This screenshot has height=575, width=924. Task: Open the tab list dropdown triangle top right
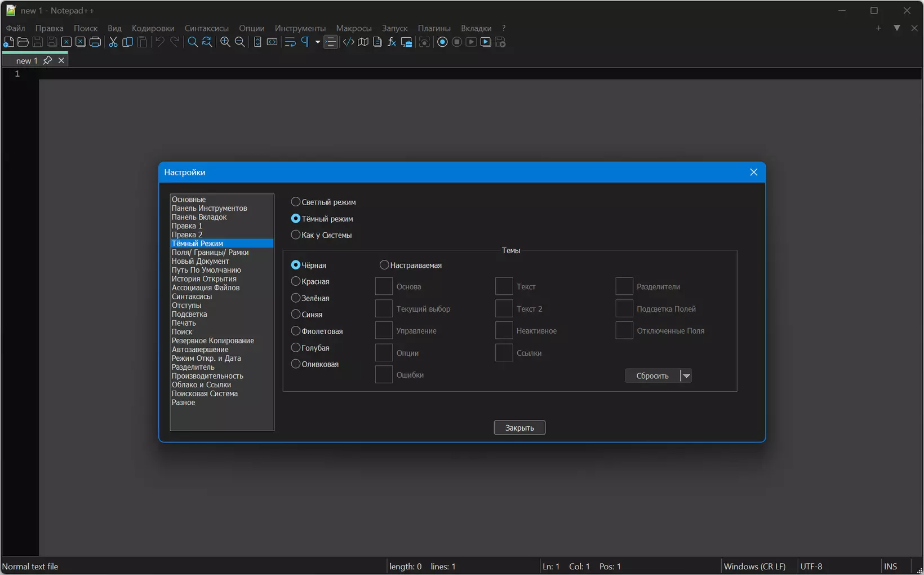pyautogui.click(x=897, y=28)
